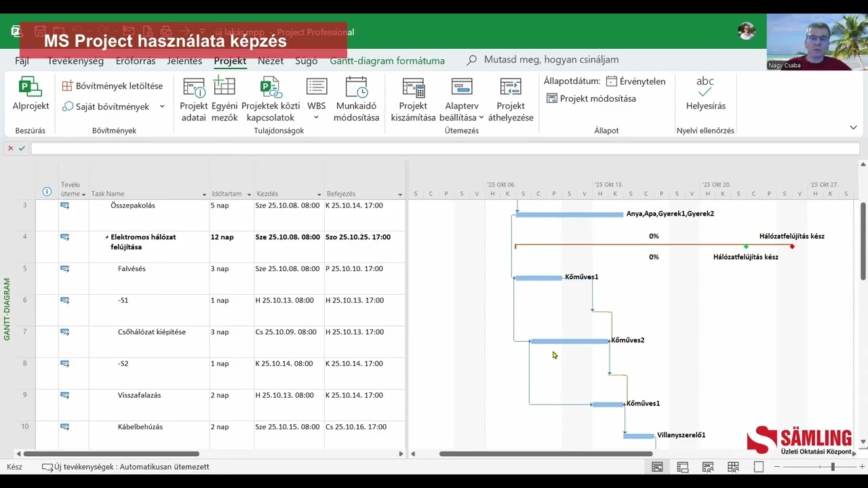Click the Gantt chart horizontal scrollbar
Image resolution: width=868 pixels, height=488 pixels.
tap(546, 453)
